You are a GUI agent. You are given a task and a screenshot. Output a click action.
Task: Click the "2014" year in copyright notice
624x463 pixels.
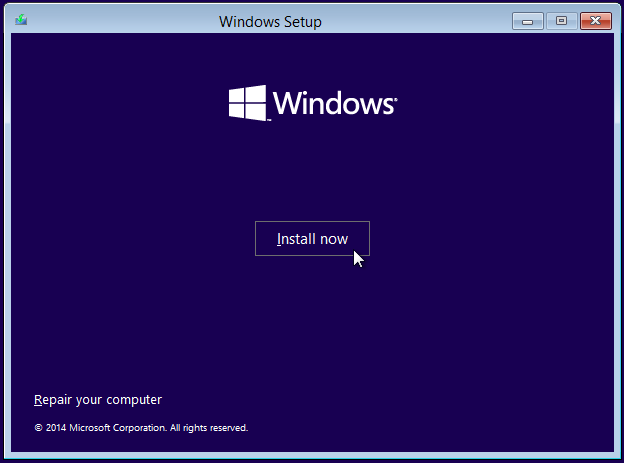click(56, 428)
